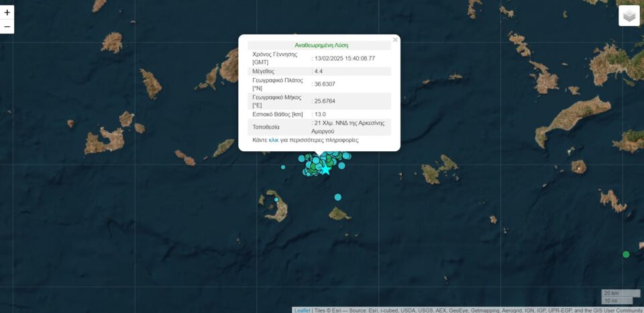Click the focal depth value 13.0
Viewport: 644px width, 313px height.
320,114
